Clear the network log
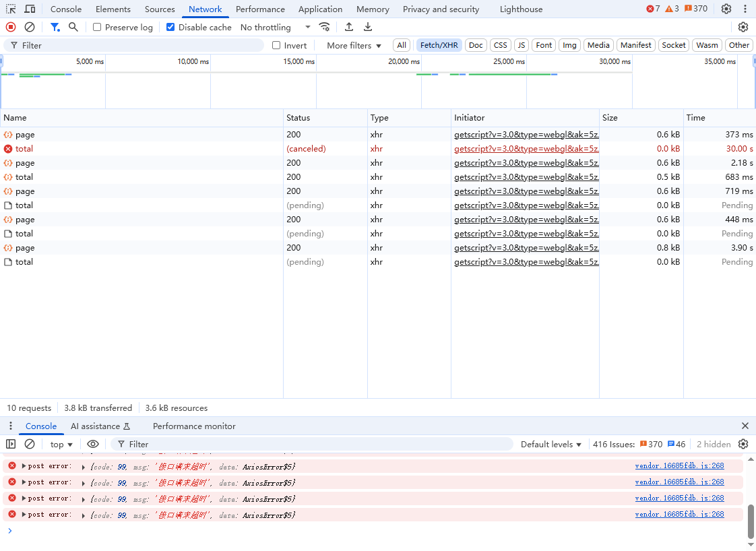The height and width of the screenshot is (551, 756). [x=30, y=27]
